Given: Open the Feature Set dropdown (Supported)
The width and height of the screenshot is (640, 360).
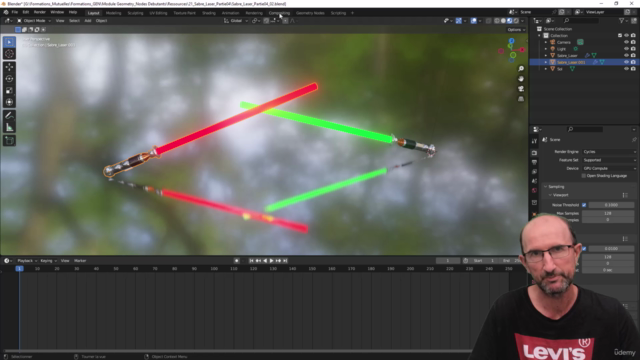Looking at the screenshot, I should pyautogui.click(x=609, y=160).
